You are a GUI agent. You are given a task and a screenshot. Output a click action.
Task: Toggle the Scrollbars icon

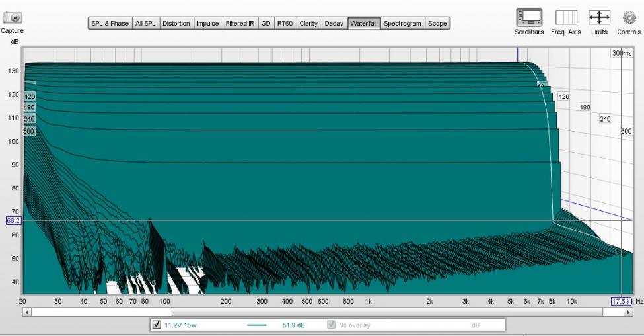528,17
